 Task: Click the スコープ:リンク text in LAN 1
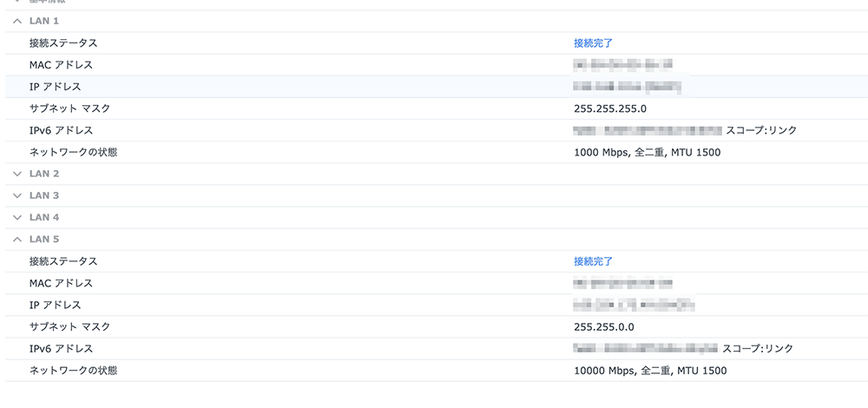[x=760, y=130]
